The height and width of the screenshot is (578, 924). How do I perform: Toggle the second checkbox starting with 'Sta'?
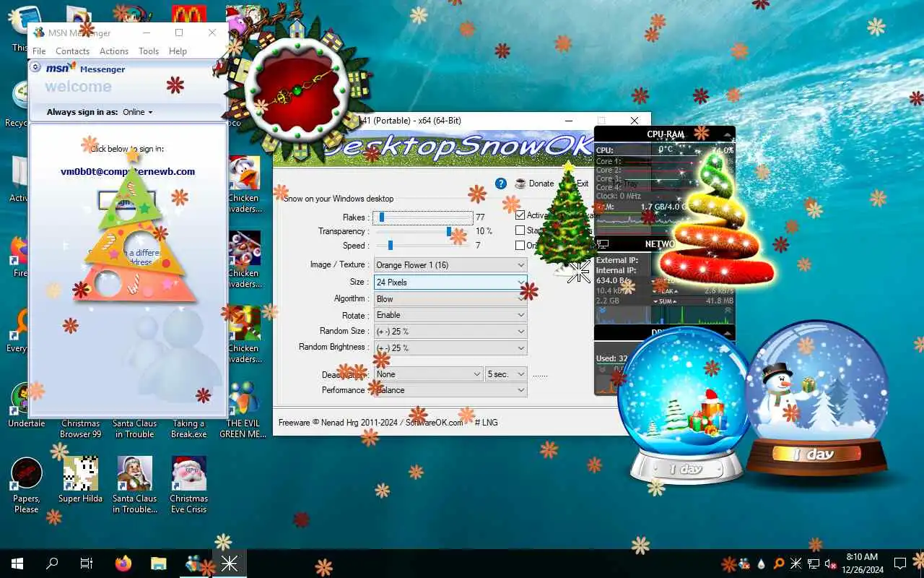tap(520, 230)
